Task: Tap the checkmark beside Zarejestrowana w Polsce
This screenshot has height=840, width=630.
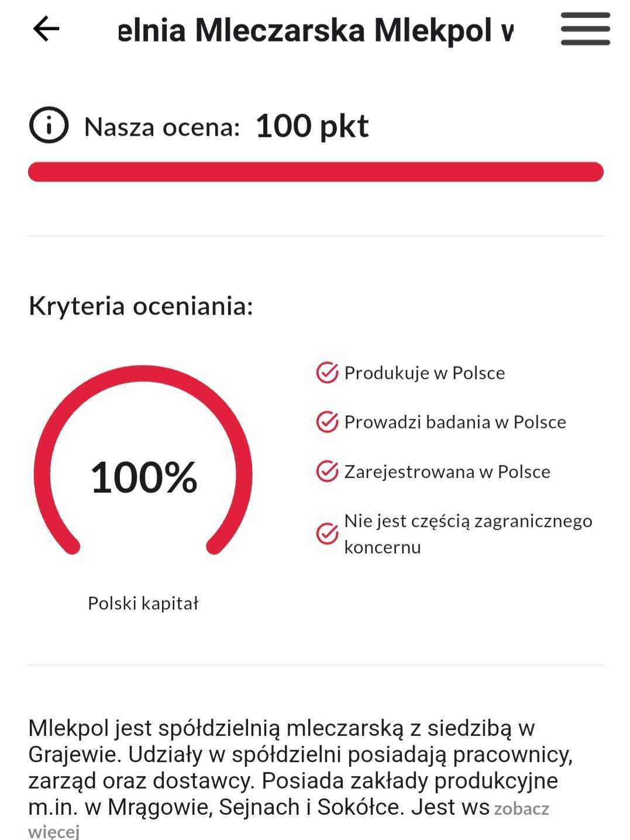Action: click(x=328, y=471)
